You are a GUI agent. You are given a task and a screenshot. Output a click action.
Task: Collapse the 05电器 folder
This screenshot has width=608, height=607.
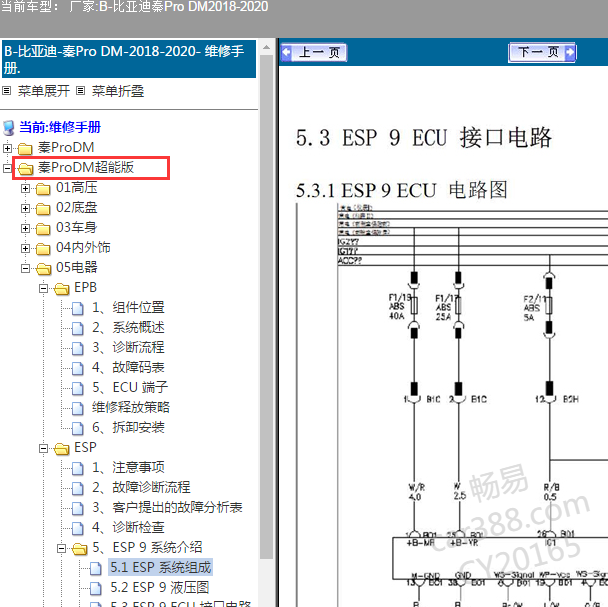tap(25, 268)
